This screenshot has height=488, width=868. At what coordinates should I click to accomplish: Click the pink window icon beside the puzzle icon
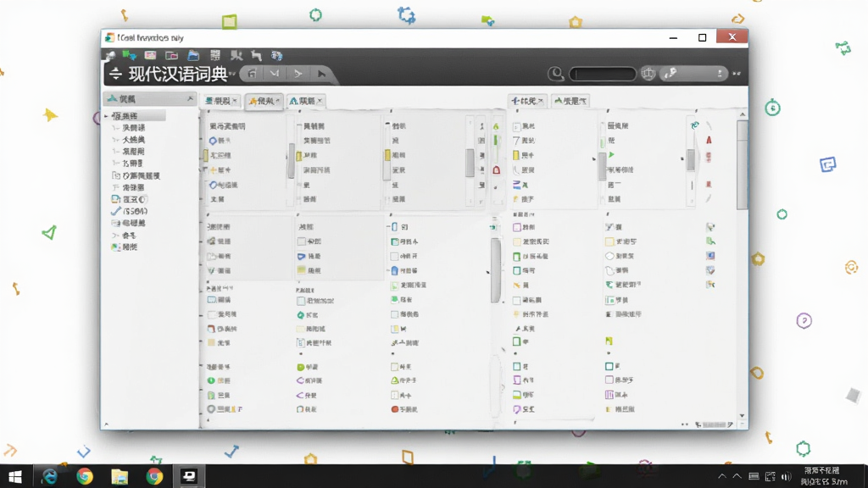coord(150,55)
